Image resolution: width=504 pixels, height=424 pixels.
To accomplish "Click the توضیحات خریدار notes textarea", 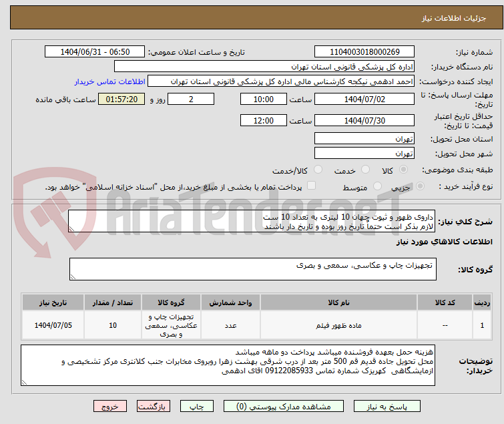I will [x=228, y=365].
